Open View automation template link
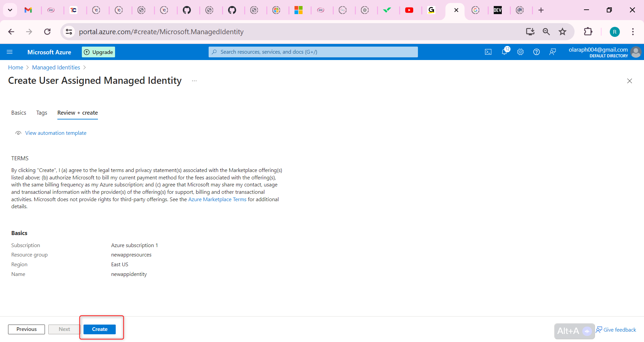644x342 pixels. coord(56,133)
